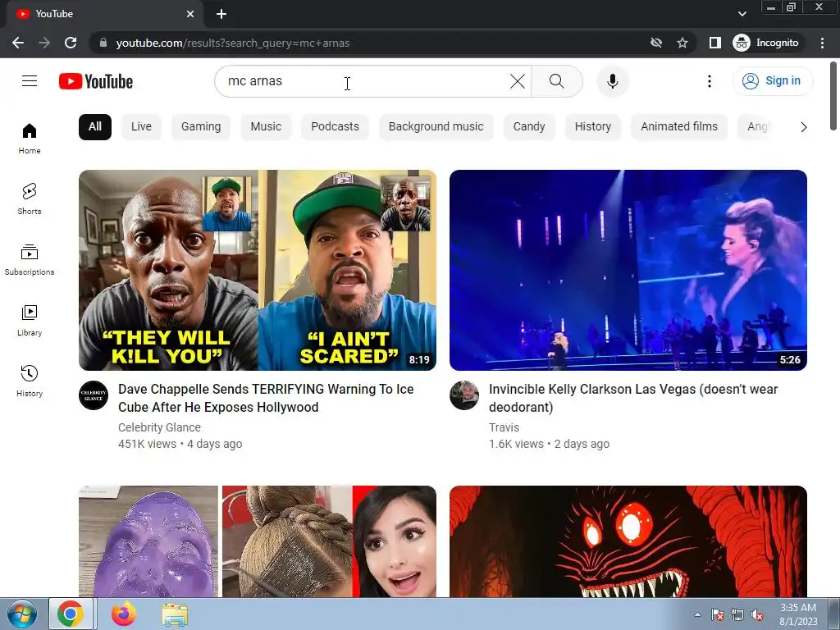The height and width of the screenshot is (630, 840).
Task: Bookmark this page with the star
Action: pyautogui.click(x=682, y=43)
